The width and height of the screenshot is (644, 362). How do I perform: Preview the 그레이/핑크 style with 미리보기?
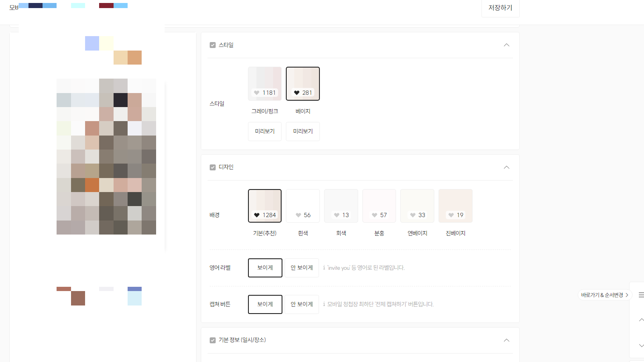pos(265,131)
